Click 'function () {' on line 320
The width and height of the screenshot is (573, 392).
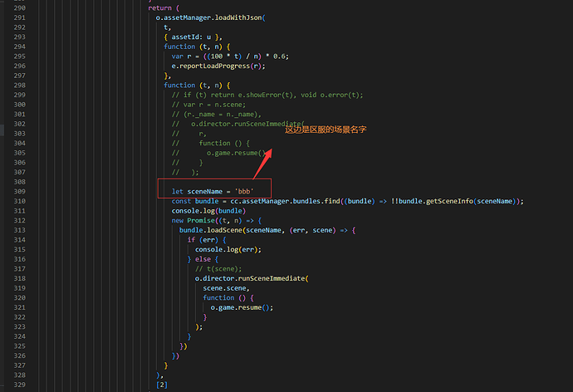click(228, 298)
